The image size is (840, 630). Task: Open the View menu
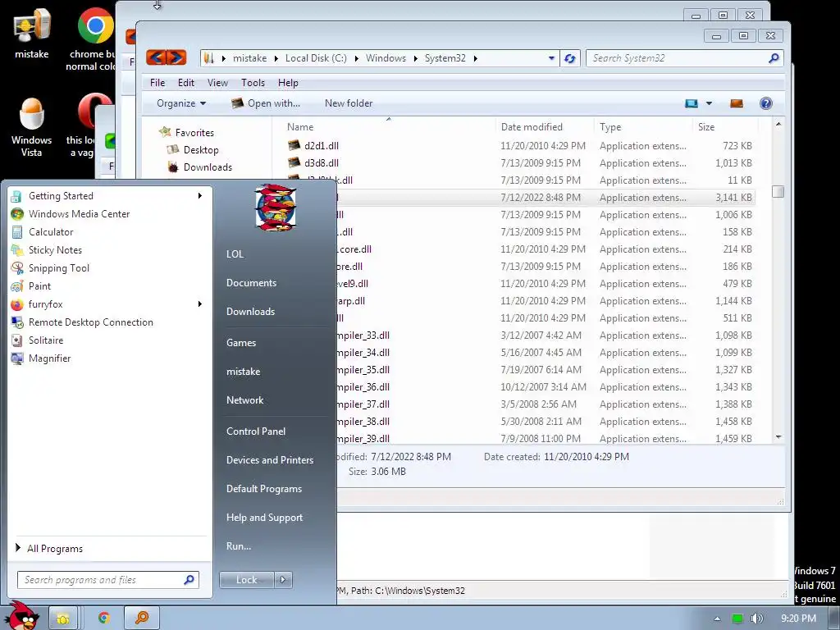217,83
